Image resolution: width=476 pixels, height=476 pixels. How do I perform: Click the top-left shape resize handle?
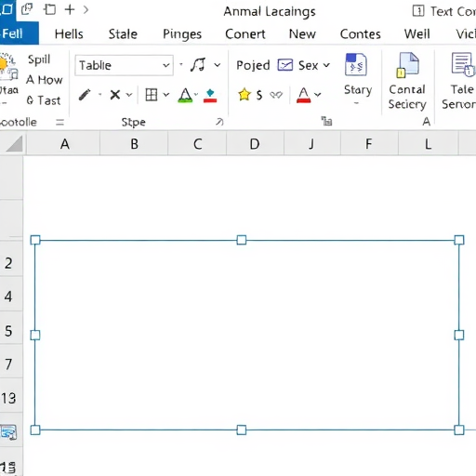[x=35, y=240]
